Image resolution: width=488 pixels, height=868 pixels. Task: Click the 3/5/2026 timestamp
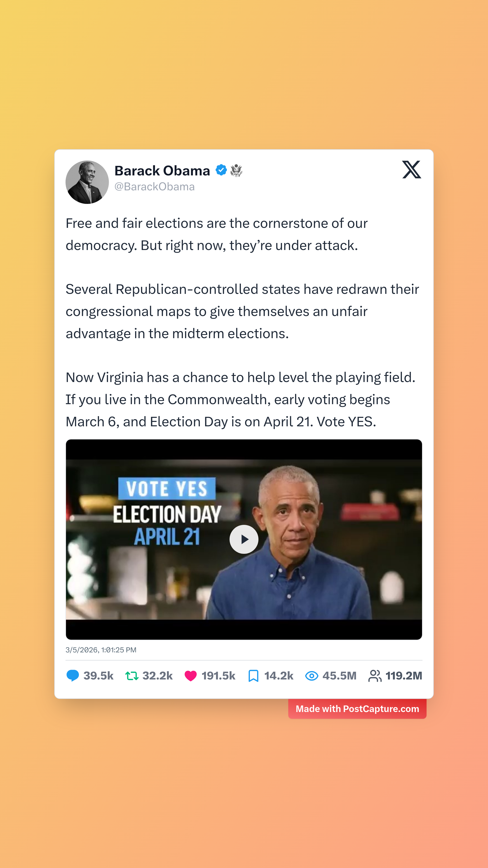[101, 650]
